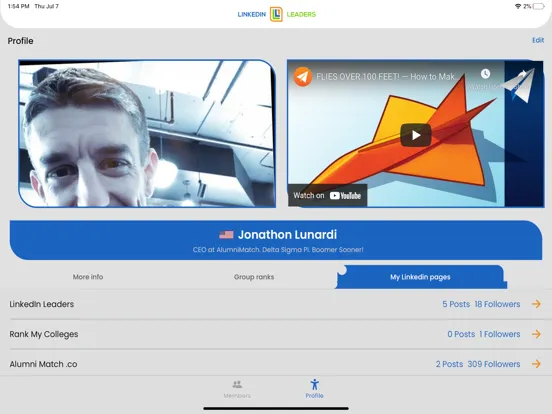The height and width of the screenshot is (414, 552).
Task: Click the US flag icon beside name
Action: click(226, 234)
